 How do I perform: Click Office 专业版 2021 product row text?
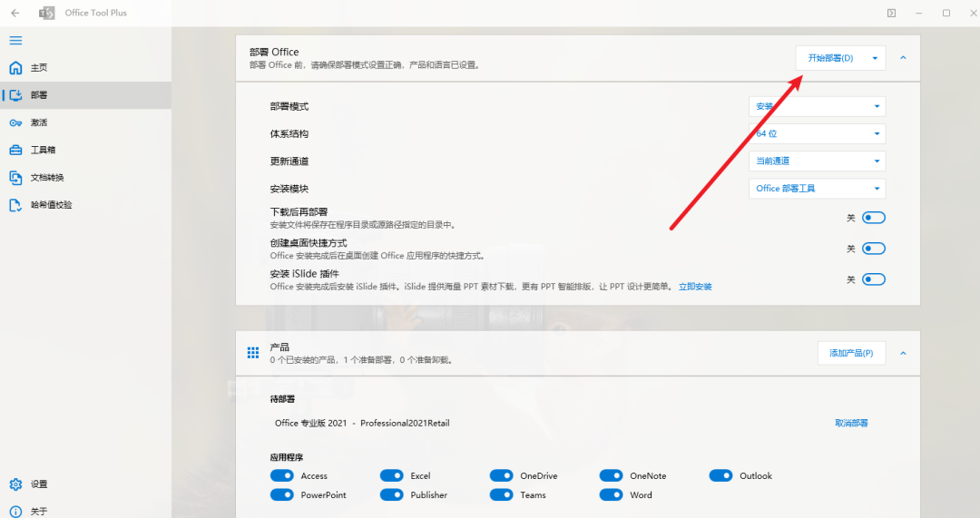[x=362, y=423]
